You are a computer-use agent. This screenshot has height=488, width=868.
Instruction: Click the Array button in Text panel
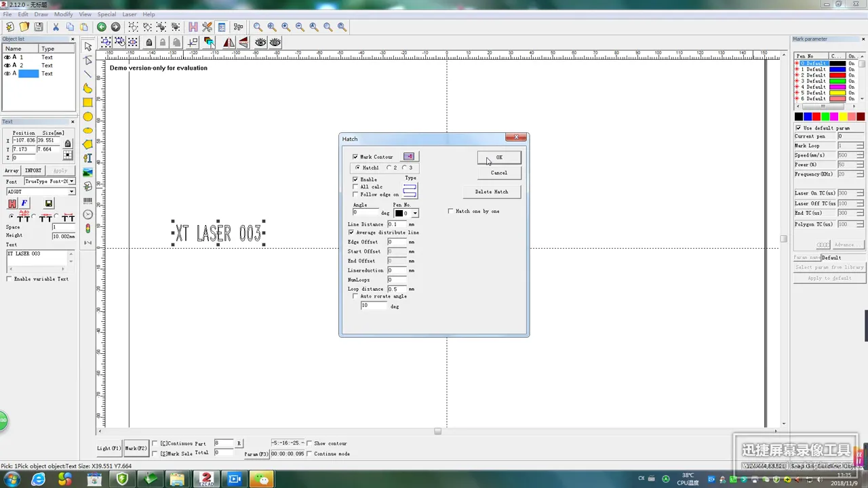(12, 171)
